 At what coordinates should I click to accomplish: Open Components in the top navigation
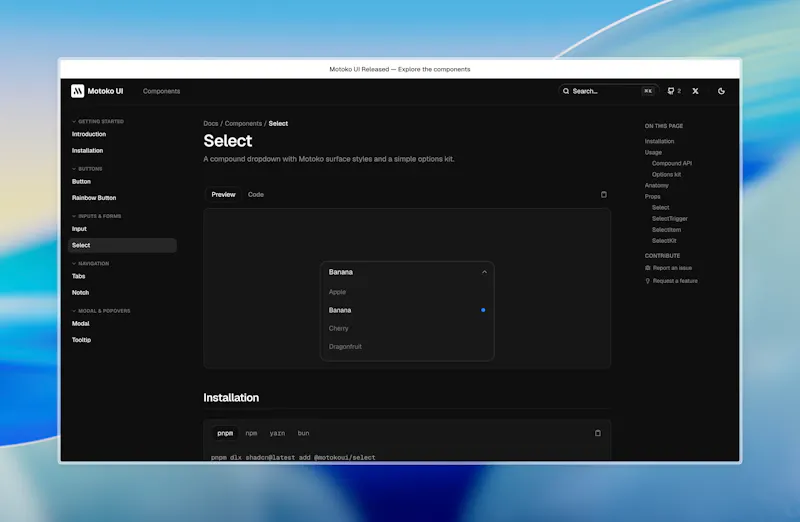[161, 91]
